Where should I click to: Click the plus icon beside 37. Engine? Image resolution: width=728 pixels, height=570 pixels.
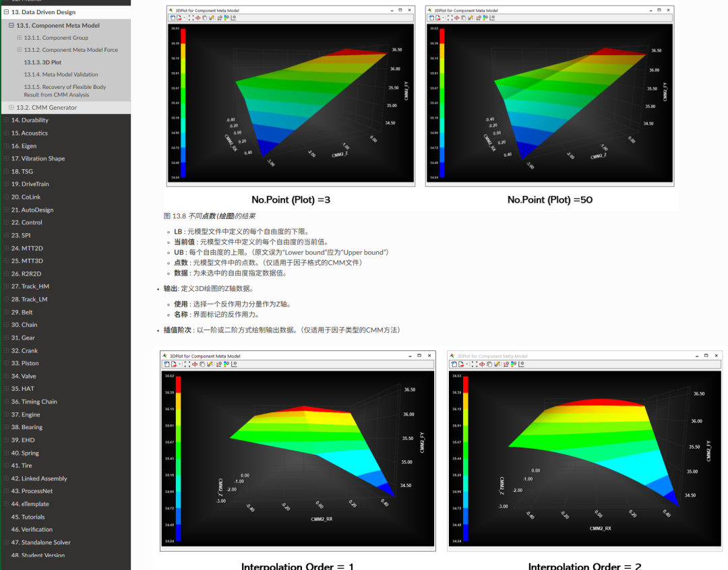coord(6,414)
